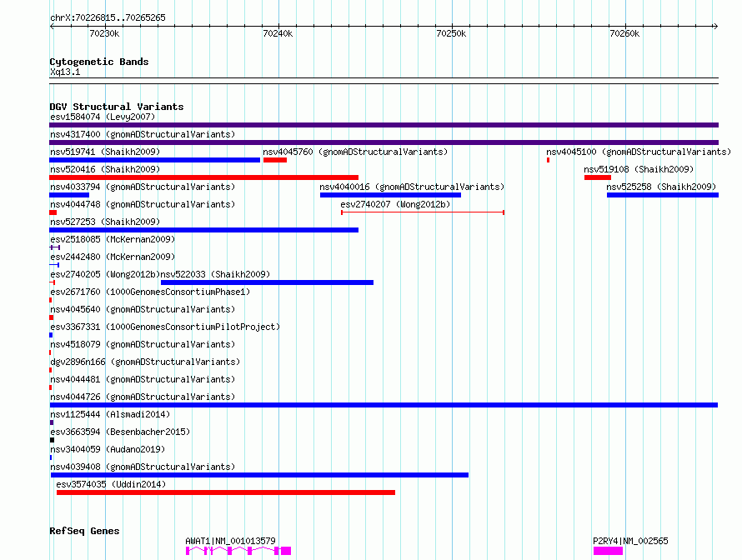Click the esv2518085 (McKernan2009) label
Image resolution: width=742 pixels, height=560 pixels.
tap(113, 239)
